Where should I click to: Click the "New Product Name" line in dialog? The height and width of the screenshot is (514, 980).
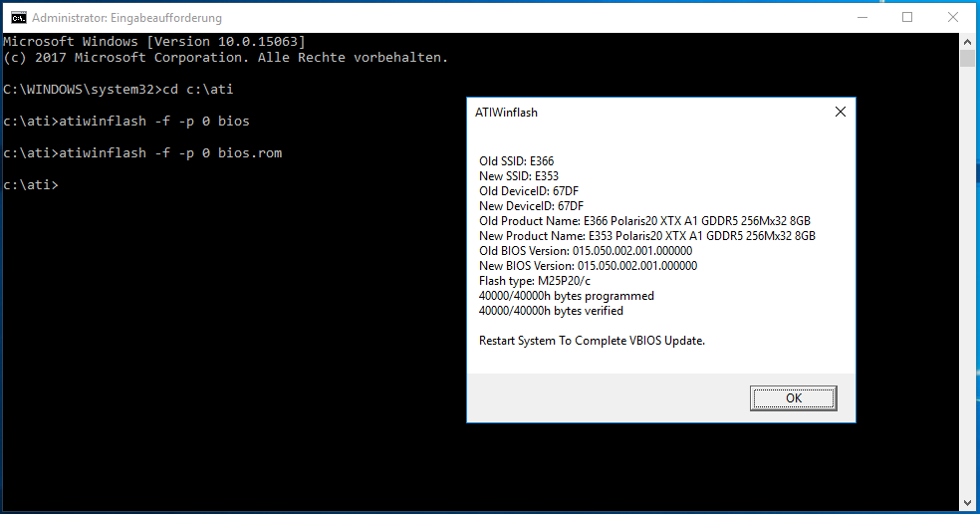coord(646,236)
